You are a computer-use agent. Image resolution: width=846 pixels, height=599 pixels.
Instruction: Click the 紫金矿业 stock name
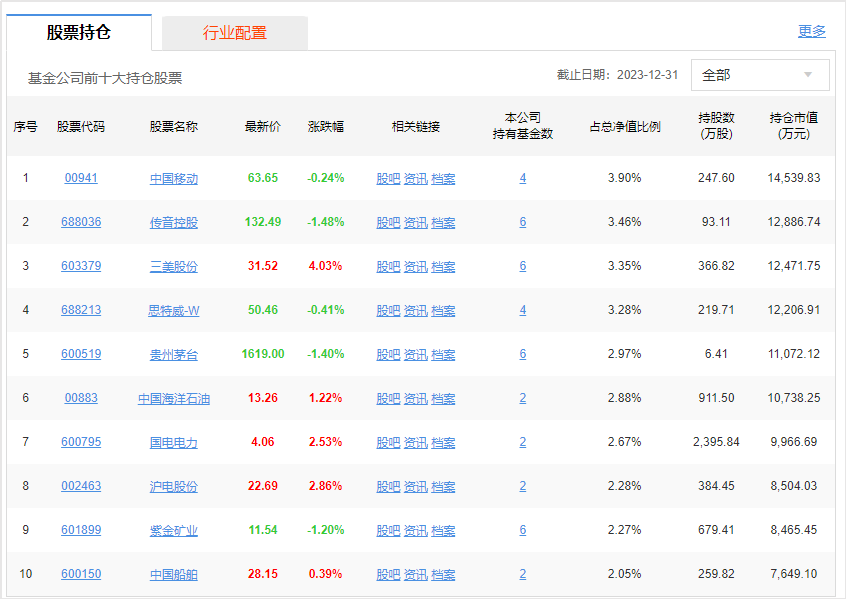[x=174, y=530]
